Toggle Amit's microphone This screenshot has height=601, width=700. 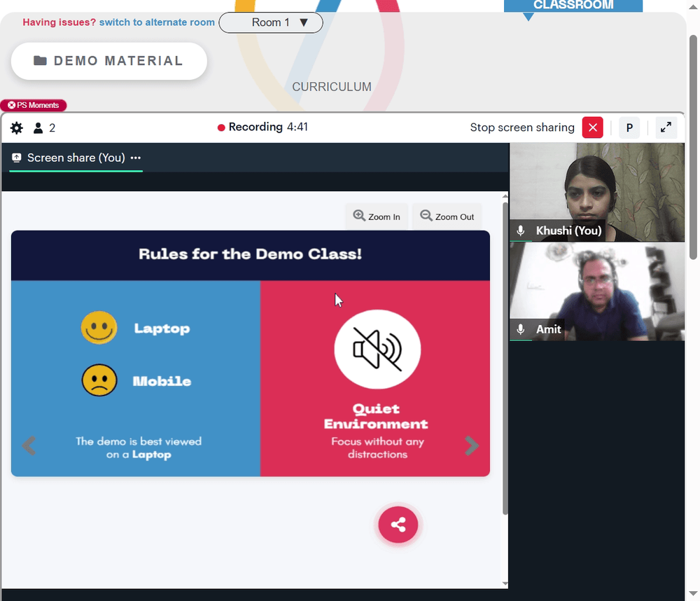[x=521, y=330]
